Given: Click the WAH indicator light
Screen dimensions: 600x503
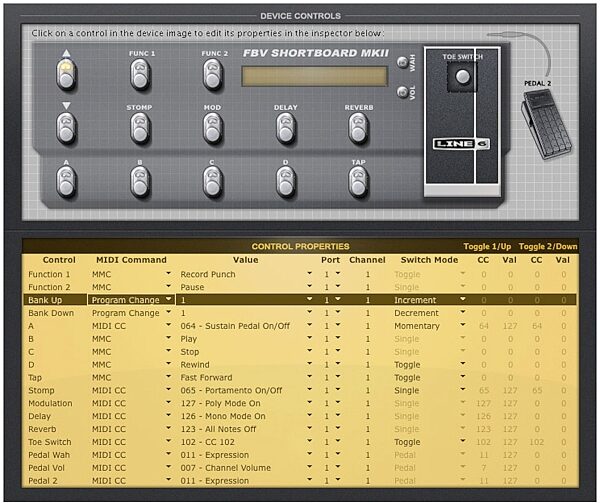Looking at the screenshot, I should [402, 62].
